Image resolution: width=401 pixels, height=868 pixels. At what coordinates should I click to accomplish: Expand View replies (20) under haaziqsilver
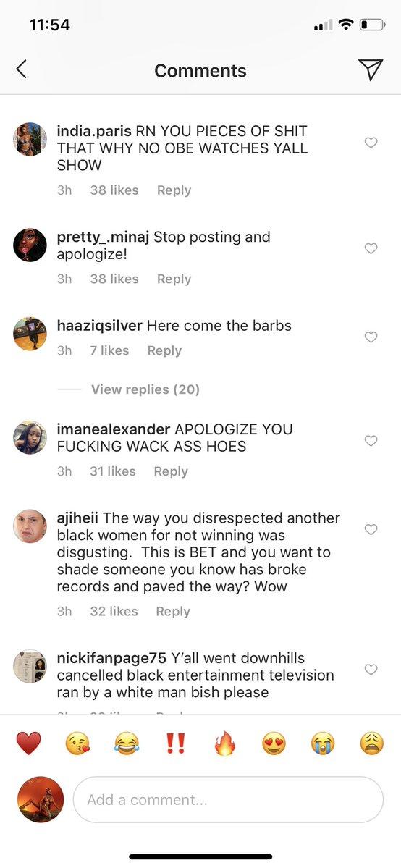click(145, 389)
